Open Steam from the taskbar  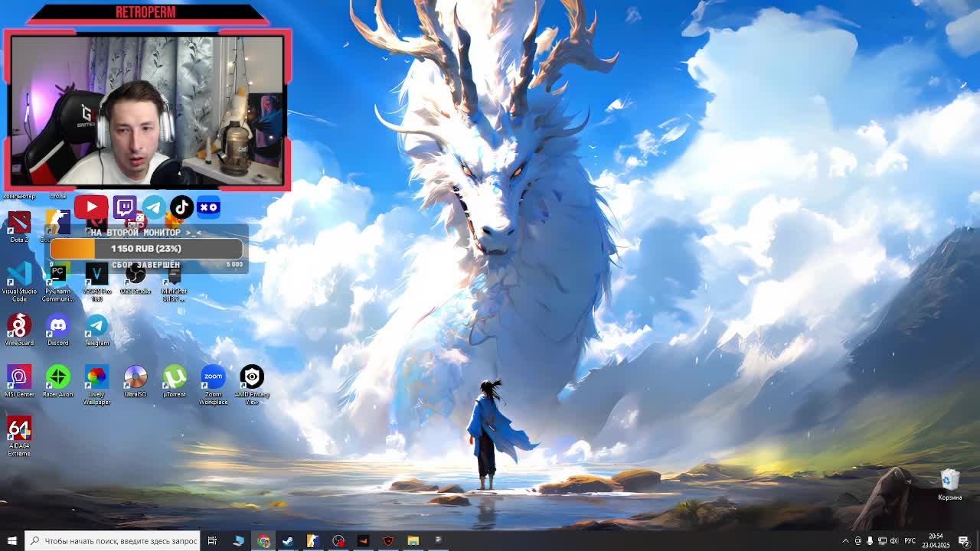(288, 541)
